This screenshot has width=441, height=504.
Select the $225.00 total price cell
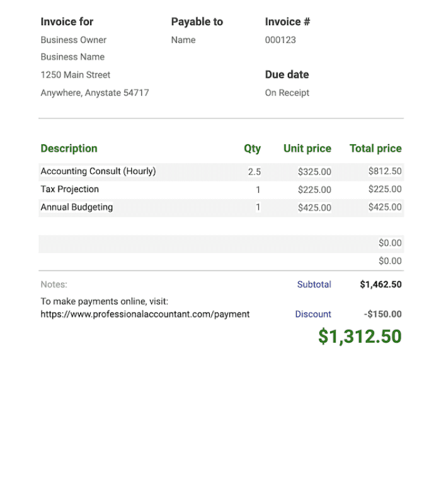385,190
